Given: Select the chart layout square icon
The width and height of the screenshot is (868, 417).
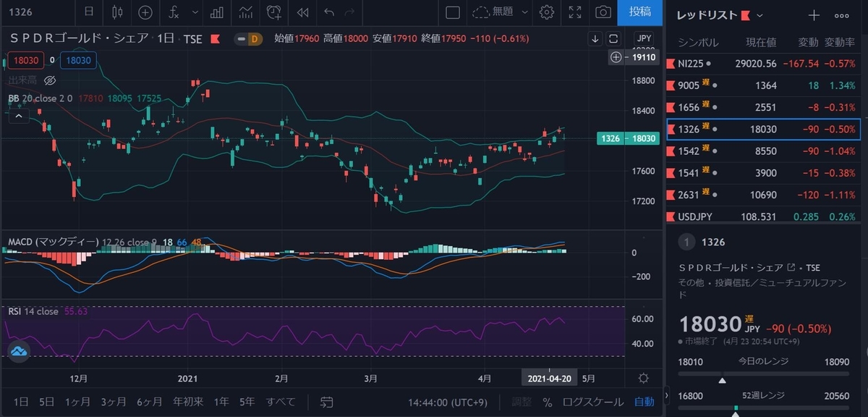Looking at the screenshot, I should tap(453, 12).
